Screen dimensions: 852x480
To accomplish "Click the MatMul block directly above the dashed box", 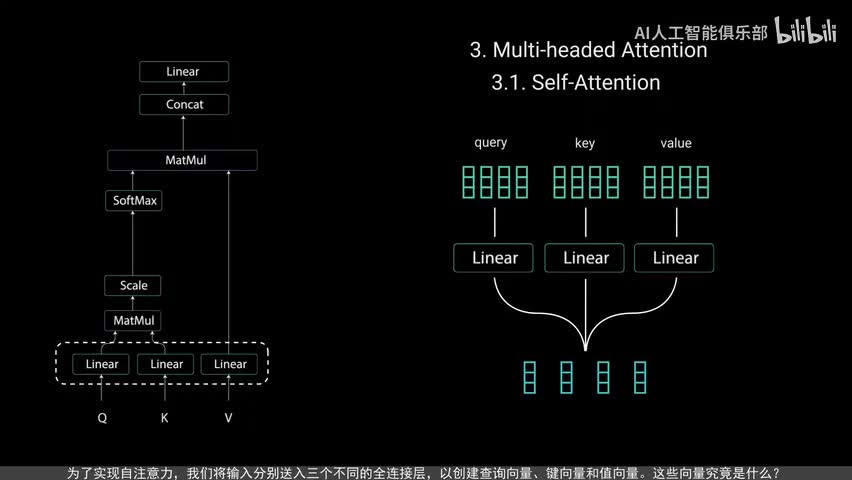I will pyautogui.click(x=134, y=321).
